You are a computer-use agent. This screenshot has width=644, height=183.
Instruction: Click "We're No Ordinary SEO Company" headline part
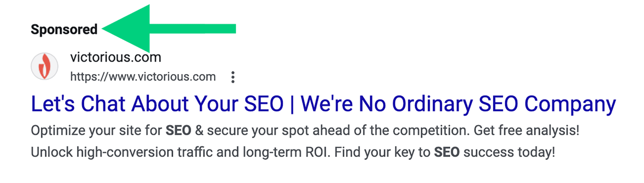coord(458,104)
